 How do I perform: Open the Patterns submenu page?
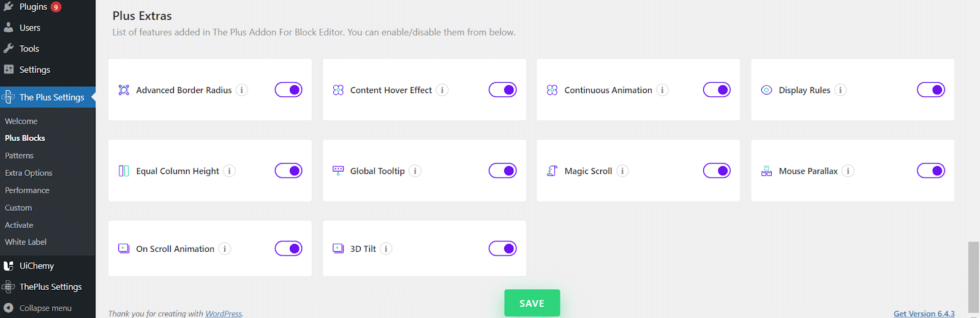click(x=20, y=156)
